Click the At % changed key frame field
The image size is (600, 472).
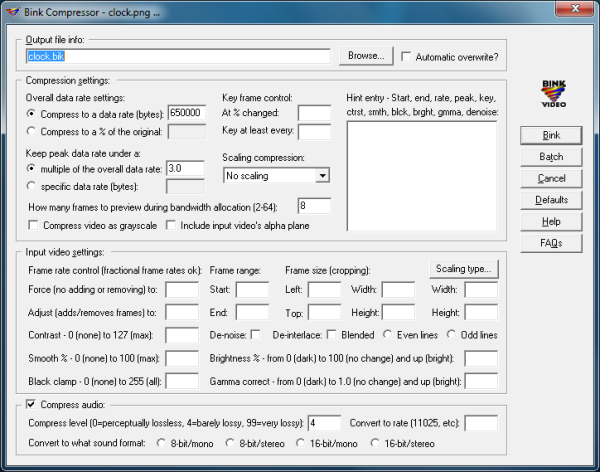(x=315, y=113)
